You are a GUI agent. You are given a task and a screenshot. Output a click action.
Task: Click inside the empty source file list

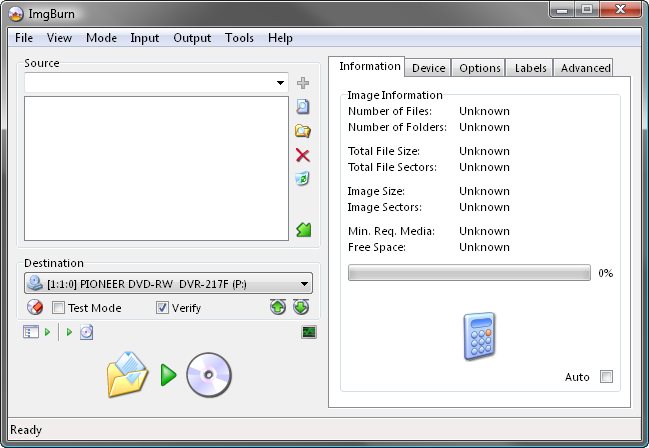tap(156, 168)
